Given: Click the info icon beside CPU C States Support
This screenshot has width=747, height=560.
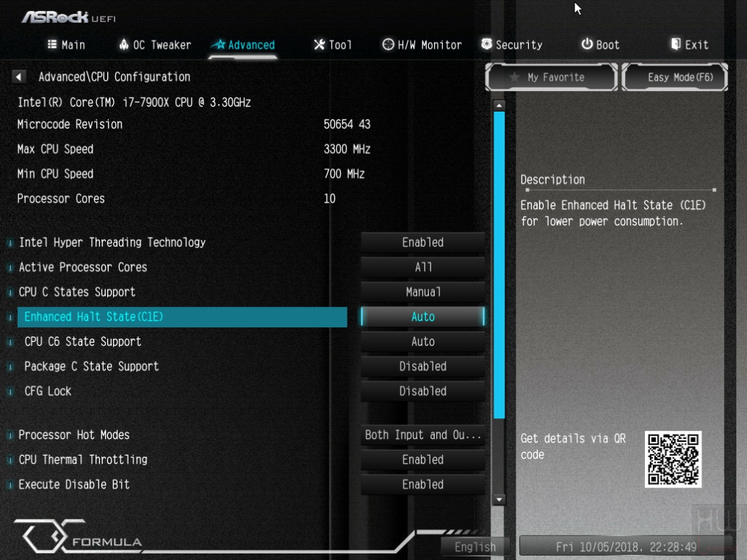Looking at the screenshot, I should point(10,292).
